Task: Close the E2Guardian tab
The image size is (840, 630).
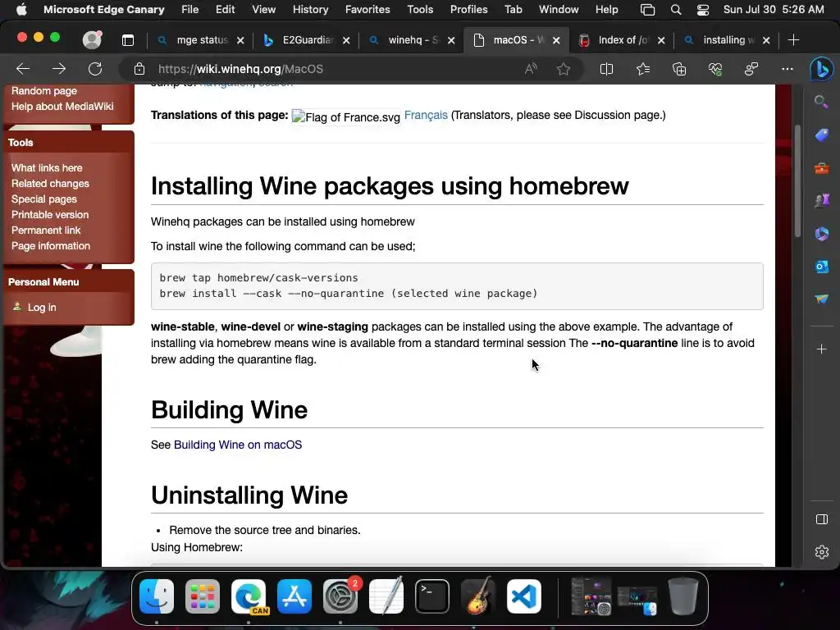Action: [346, 40]
